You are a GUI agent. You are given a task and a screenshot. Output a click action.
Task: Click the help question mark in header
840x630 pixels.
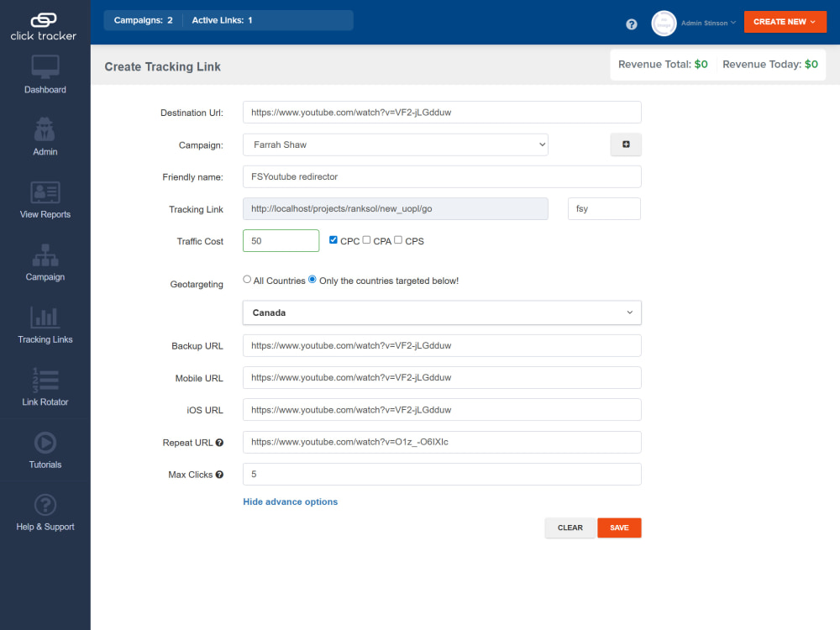(x=632, y=24)
